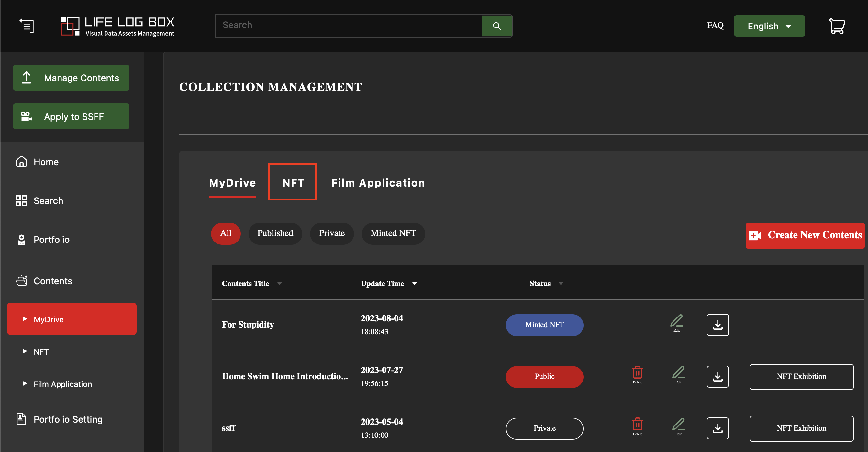Open NFT Exhibition for Home Swim Home
Viewport: 868px width, 452px height.
[x=801, y=377]
